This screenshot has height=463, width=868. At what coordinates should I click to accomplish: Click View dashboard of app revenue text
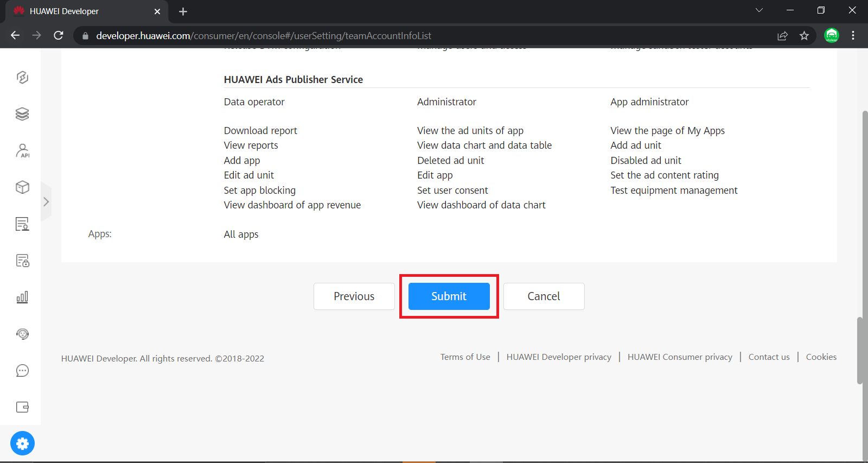click(292, 205)
